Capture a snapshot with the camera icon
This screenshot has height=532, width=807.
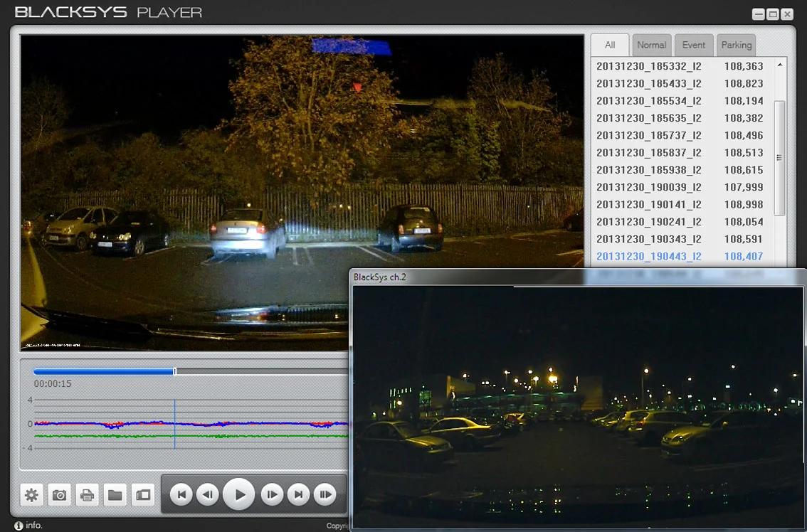59,495
